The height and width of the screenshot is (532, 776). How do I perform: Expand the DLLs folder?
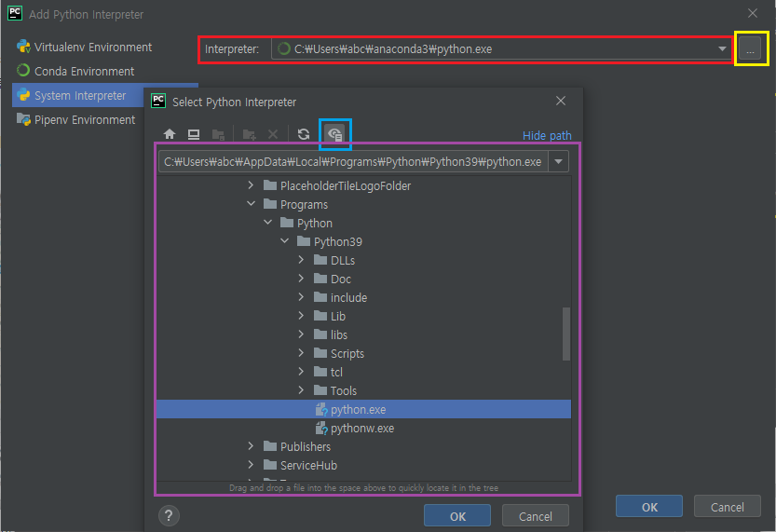coord(301,259)
